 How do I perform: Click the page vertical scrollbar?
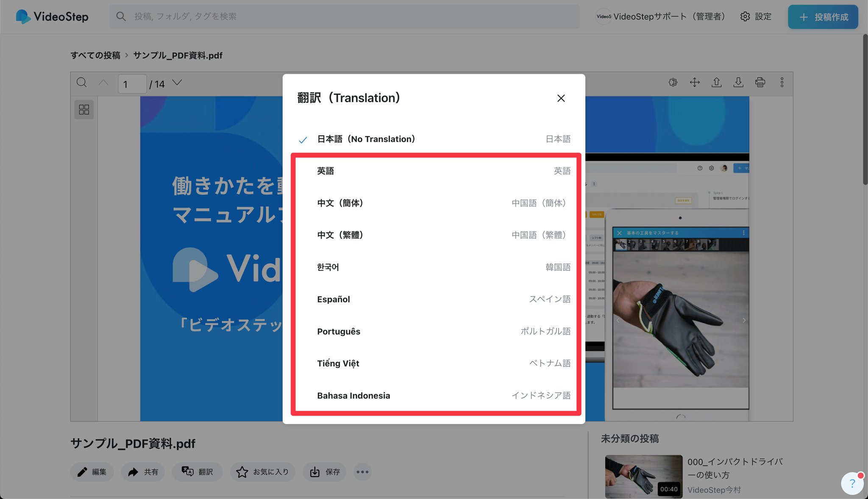865,110
